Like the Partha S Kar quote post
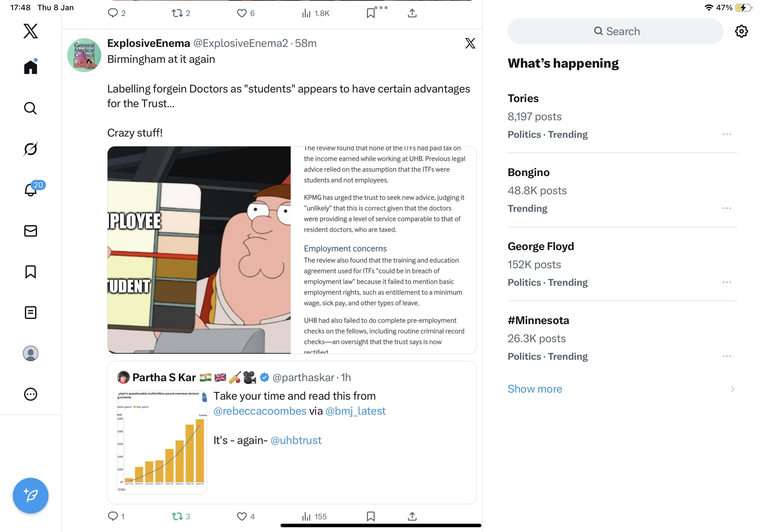Image resolution: width=762 pixels, height=532 pixels. pos(242,516)
